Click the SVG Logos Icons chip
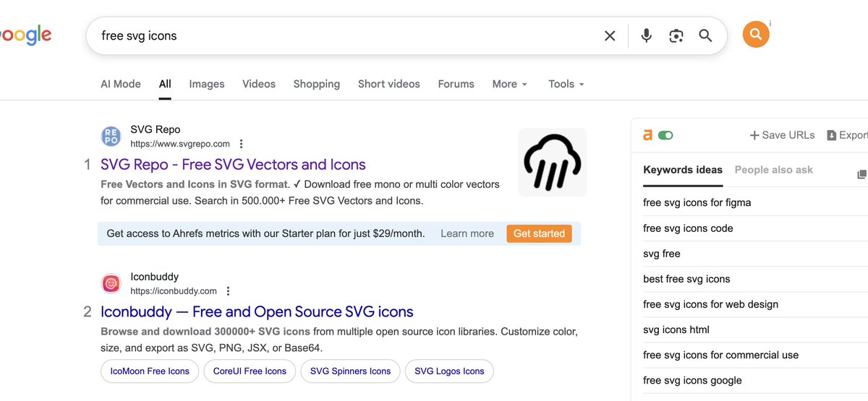 [x=449, y=371]
